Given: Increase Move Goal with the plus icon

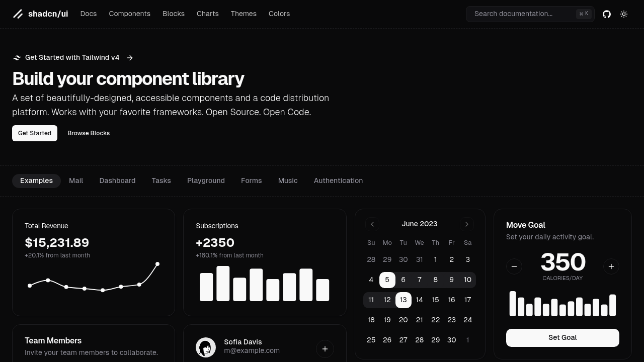Looking at the screenshot, I should [x=611, y=266].
